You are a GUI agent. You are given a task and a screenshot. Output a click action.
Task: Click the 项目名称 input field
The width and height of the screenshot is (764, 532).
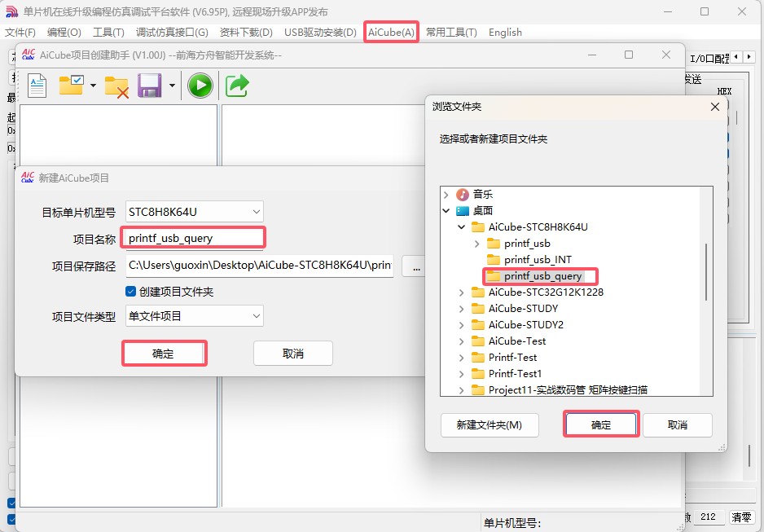click(x=194, y=238)
